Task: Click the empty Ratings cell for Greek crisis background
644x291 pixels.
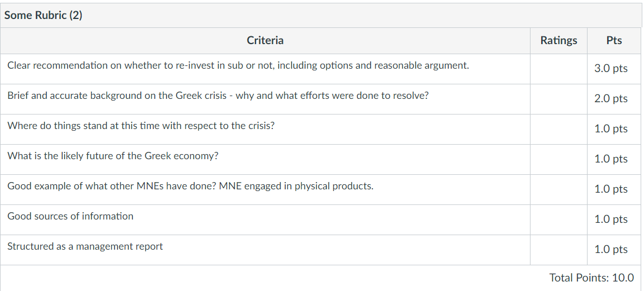Action: pyautogui.click(x=558, y=99)
